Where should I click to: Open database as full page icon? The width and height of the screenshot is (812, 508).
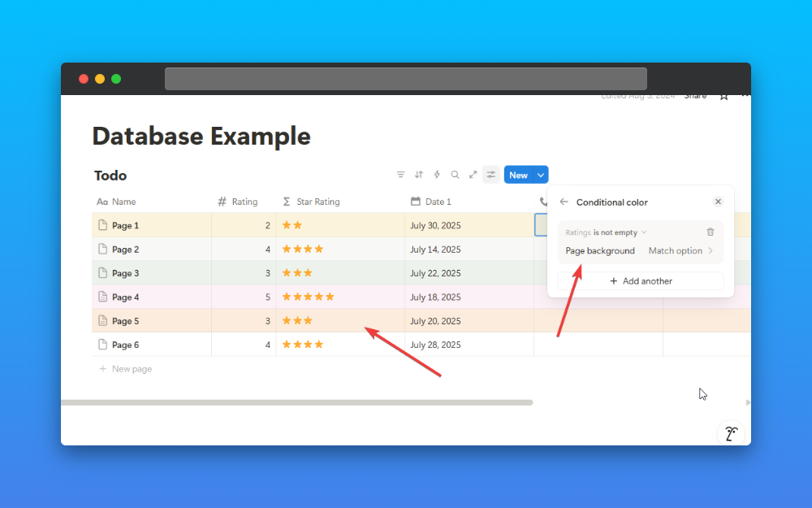(473, 175)
